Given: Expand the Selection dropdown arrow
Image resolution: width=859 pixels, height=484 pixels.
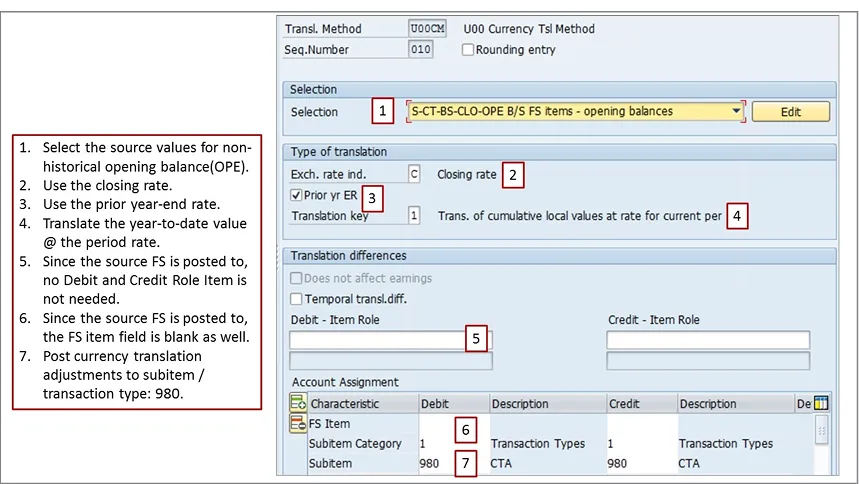Looking at the screenshot, I should click(736, 111).
